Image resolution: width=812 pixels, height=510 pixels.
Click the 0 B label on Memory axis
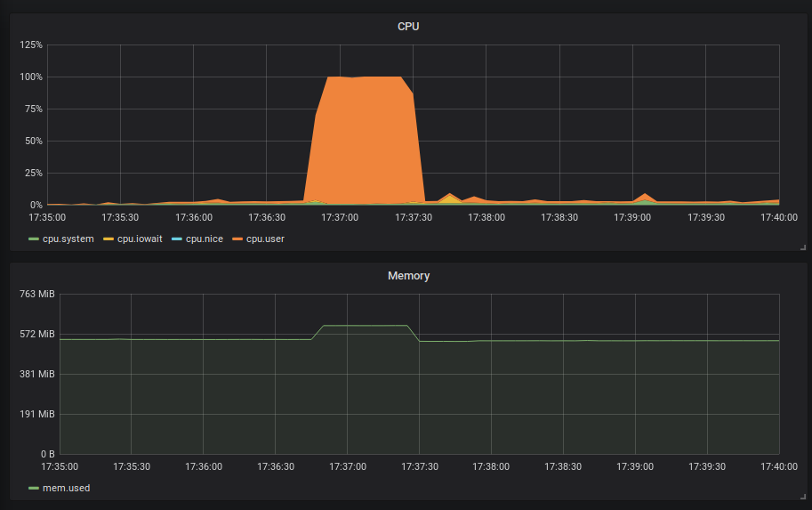click(48, 454)
